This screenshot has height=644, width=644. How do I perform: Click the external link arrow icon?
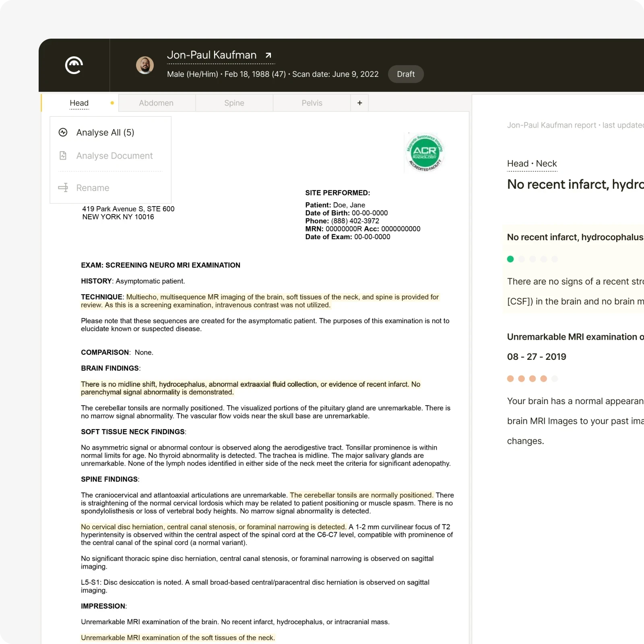(268, 55)
